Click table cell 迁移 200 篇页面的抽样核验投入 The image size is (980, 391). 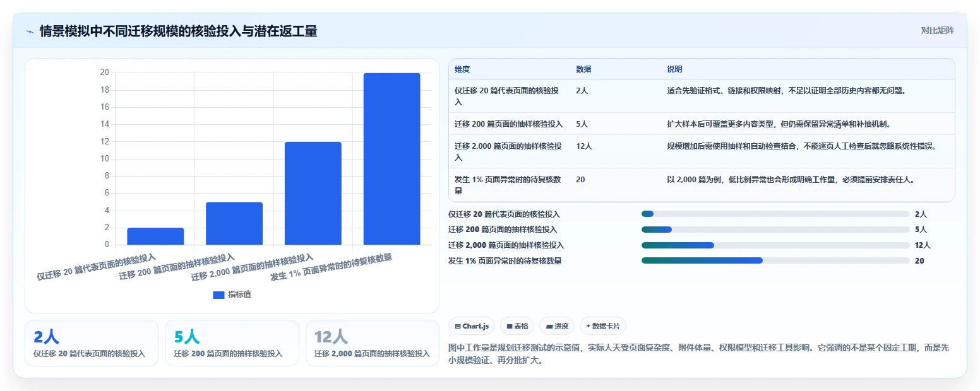(508, 124)
